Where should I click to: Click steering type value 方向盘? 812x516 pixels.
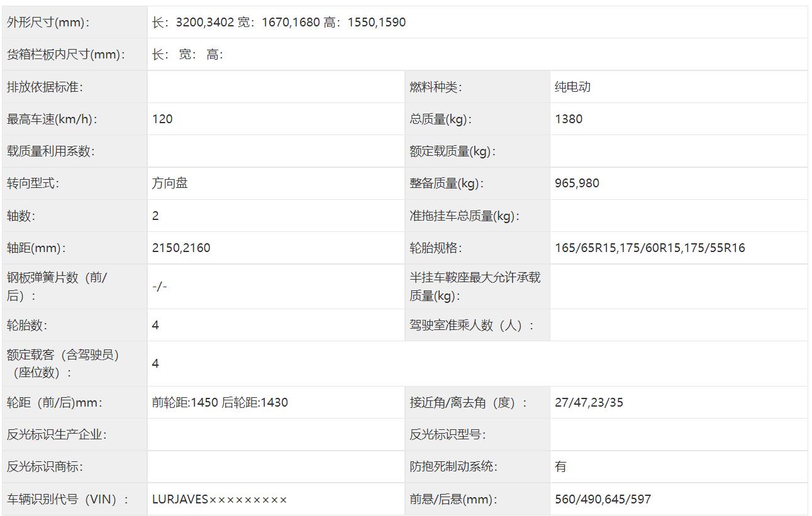(170, 184)
